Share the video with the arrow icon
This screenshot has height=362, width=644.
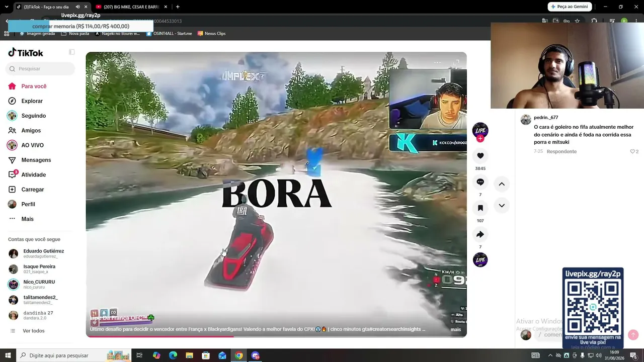pyautogui.click(x=480, y=234)
